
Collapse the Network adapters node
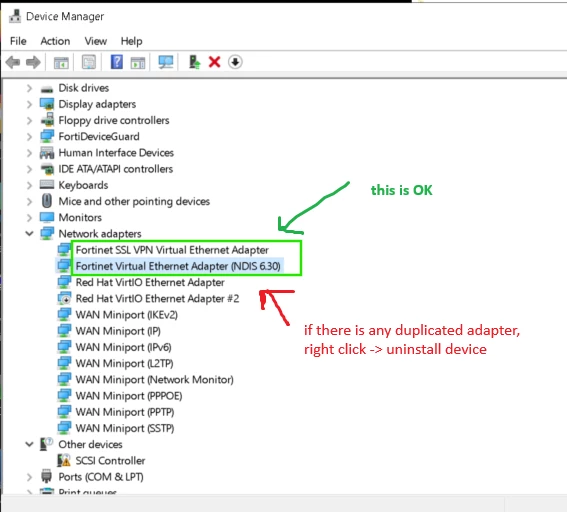pyautogui.click(x=29, y=234)
